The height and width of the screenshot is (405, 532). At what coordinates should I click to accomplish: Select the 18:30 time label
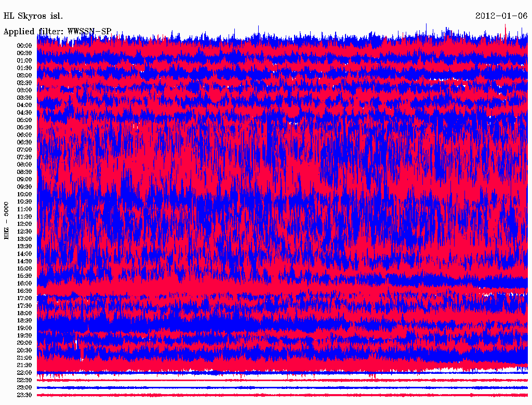24,320
